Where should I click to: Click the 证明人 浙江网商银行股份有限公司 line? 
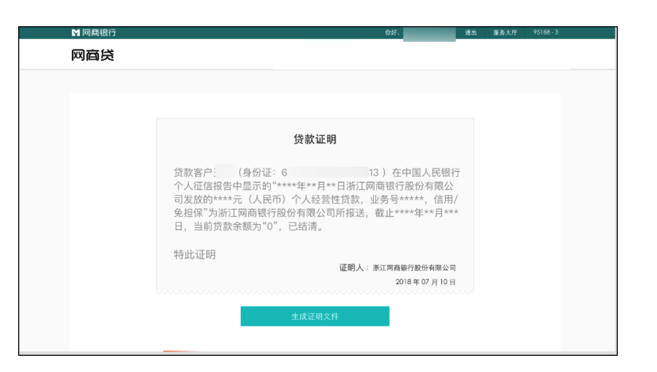pyautogui.click(x=397, y=268)
